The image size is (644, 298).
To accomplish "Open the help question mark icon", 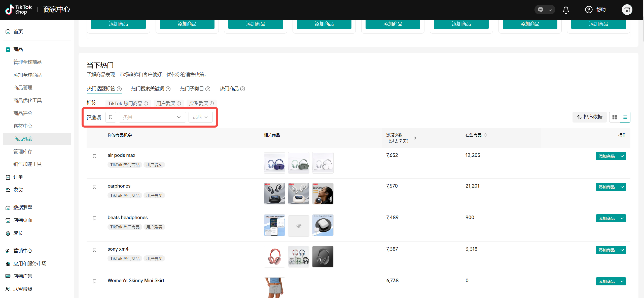I will click(x=589, y=10).
